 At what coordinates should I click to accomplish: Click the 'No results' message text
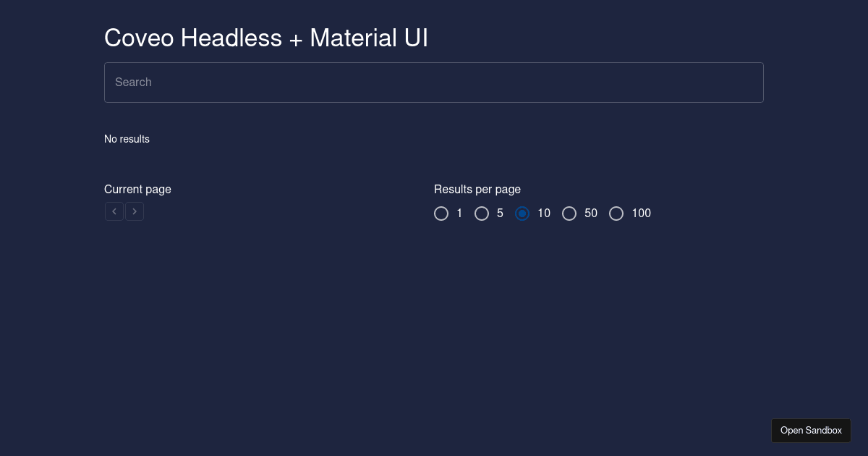127,139
